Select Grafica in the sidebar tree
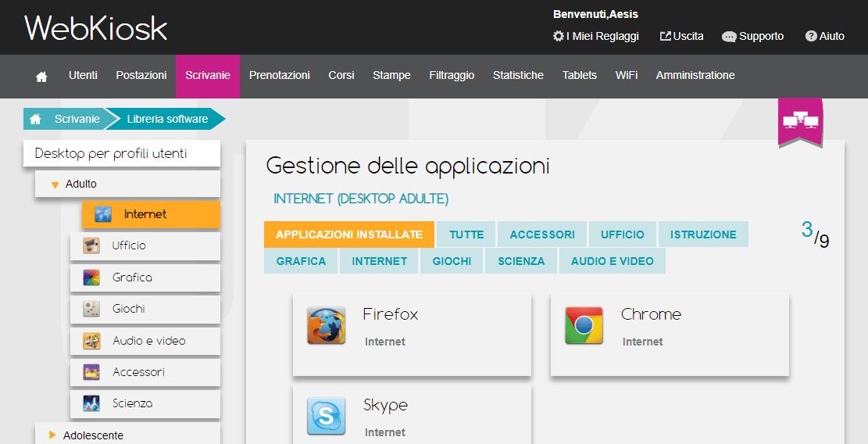The width and height of the screenshot is (868, 444). [x=145, y=277]
